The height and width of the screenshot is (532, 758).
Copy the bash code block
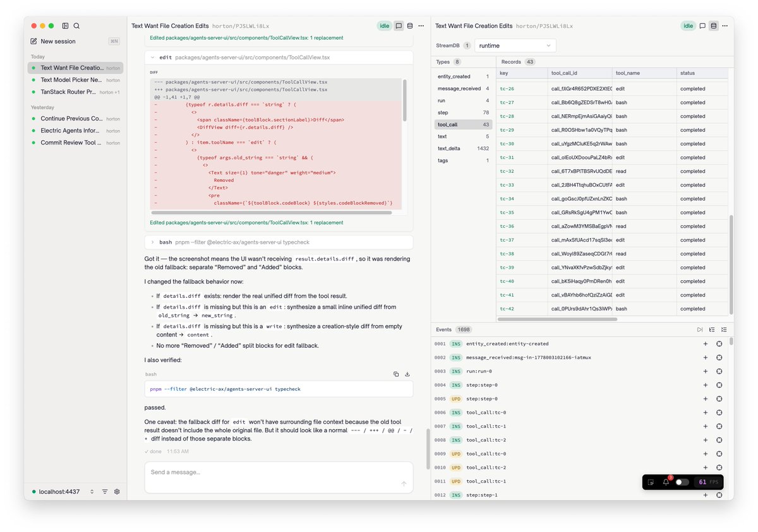click(396, 374)
